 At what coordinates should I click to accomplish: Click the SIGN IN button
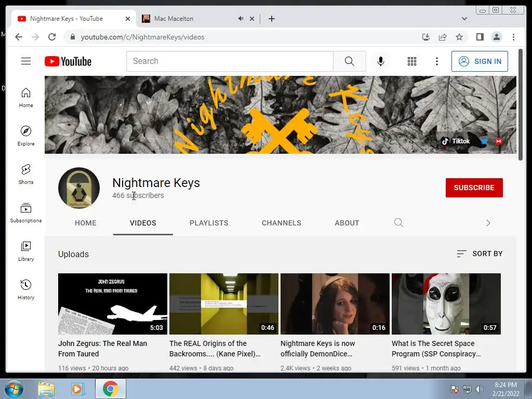(x=480, y=61)
